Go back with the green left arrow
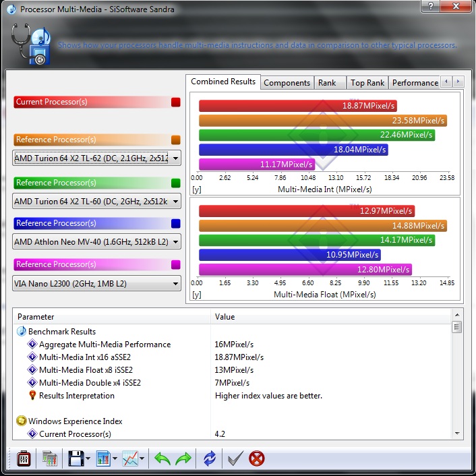Image resolution: width=476 pixels, height=476 pixels. click(x=162, y=459)
